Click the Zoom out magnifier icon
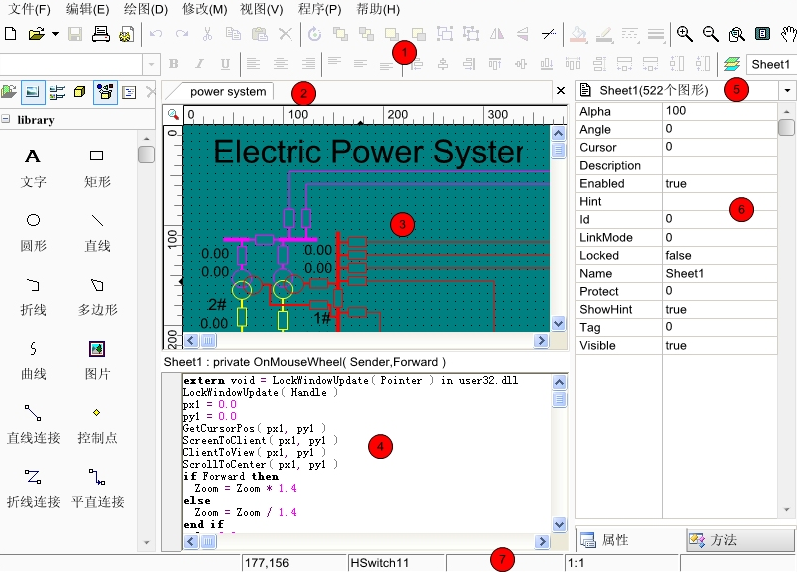This screenshot has height=579, width=798. 710,34
